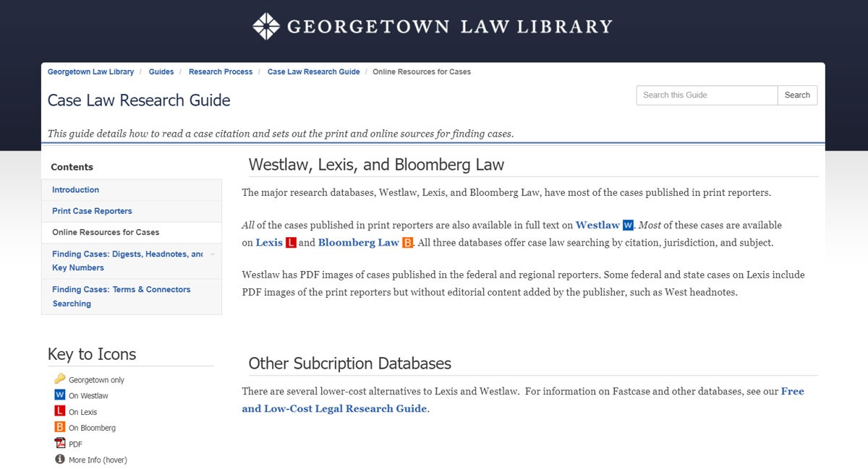This screenshot has width=868, height=469.
Task: Follow the Bloomberg Law link
Action: click(358, 243)
